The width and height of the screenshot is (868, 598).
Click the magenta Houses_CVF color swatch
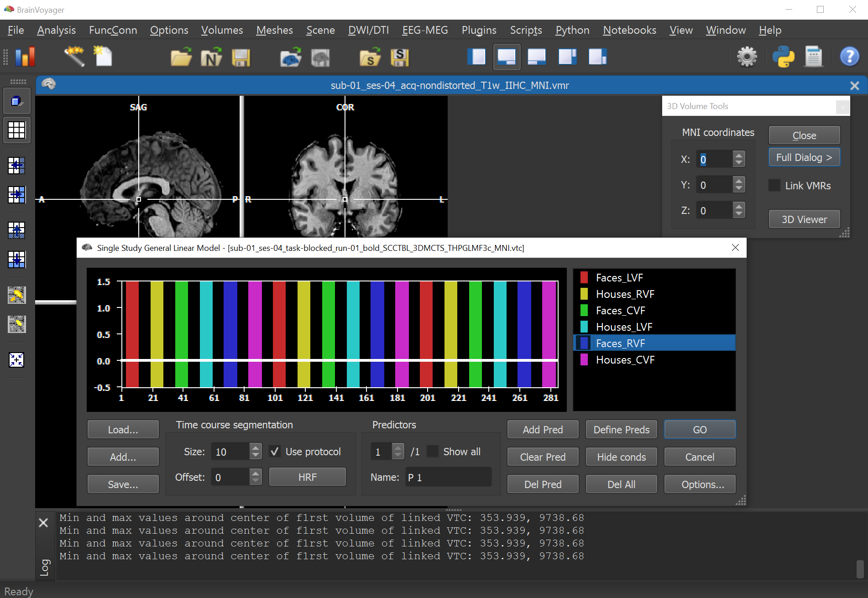pyautogui.click(x=584, y=359)
